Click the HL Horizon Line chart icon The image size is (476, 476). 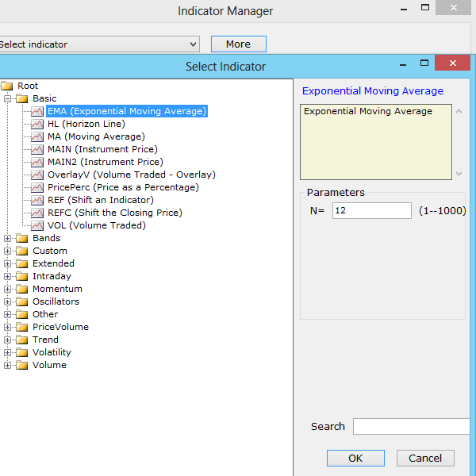[37, 125]
